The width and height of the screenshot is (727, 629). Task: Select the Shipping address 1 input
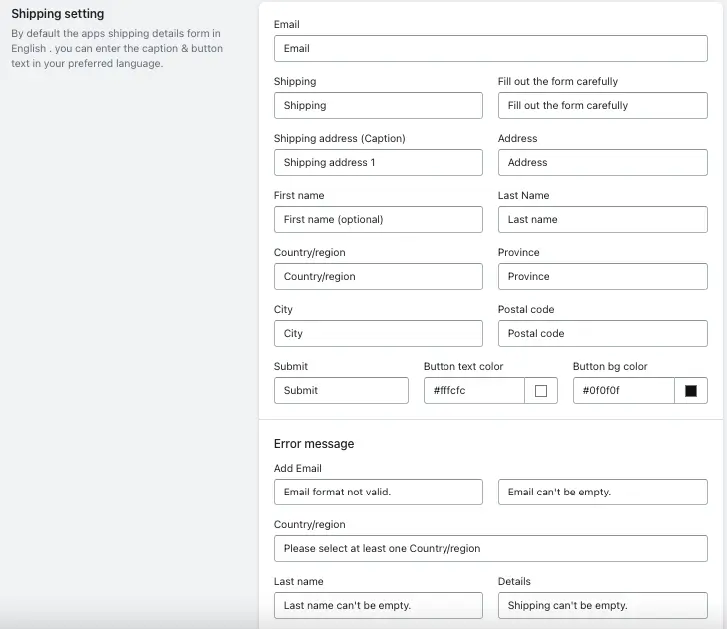(x=378, y=163)
